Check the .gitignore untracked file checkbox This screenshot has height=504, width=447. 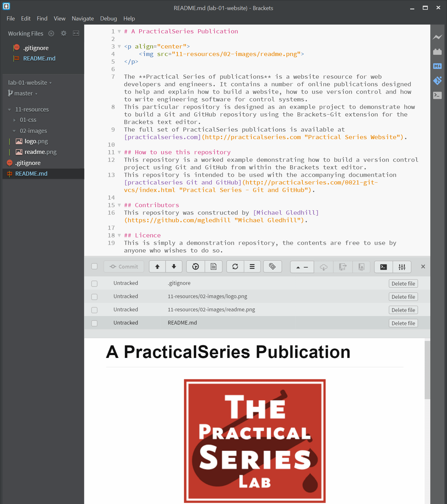94,284
